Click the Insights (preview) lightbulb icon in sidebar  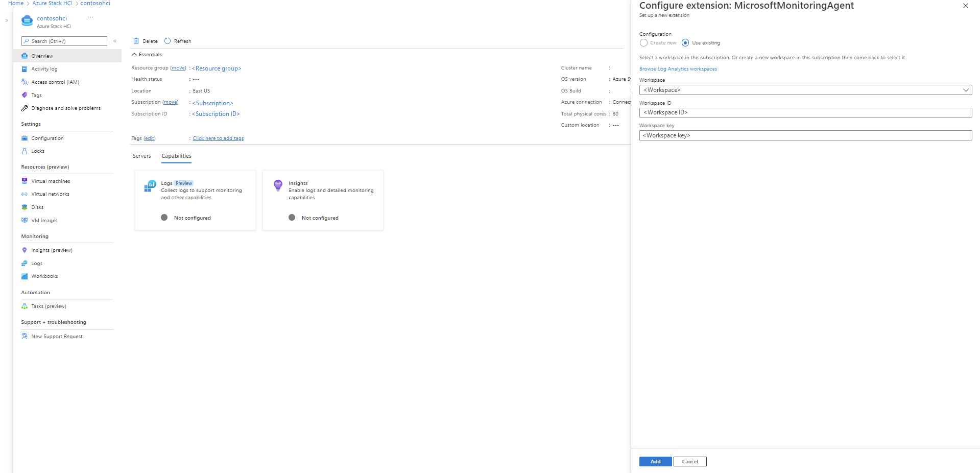point(25,250)
